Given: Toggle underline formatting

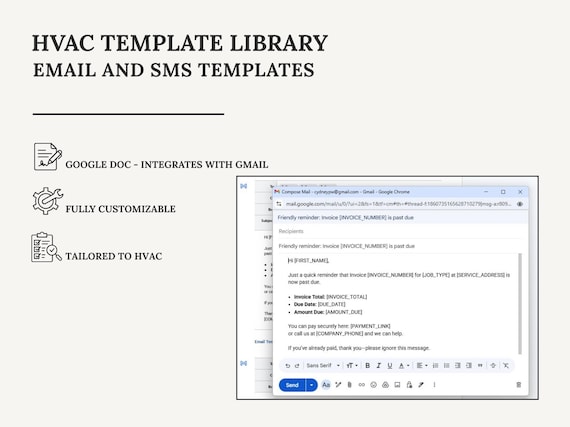Looking at the screenshot, I should pyautogui.click(x=390, y=366).
